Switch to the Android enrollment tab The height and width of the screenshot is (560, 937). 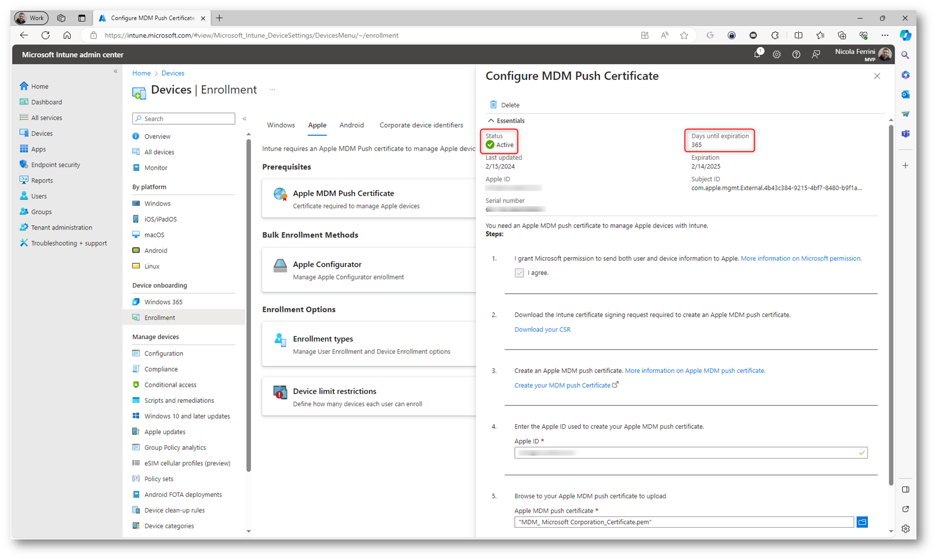tap(352, 125)
